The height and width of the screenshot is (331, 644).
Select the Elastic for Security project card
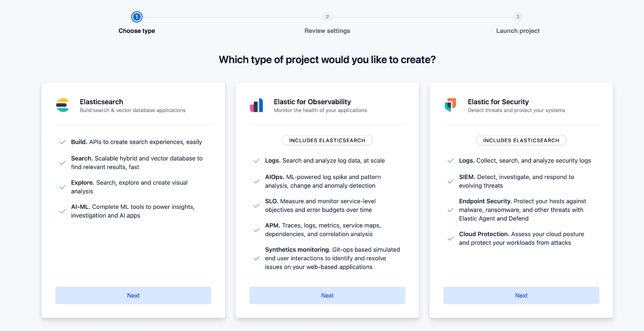(521, 200)
